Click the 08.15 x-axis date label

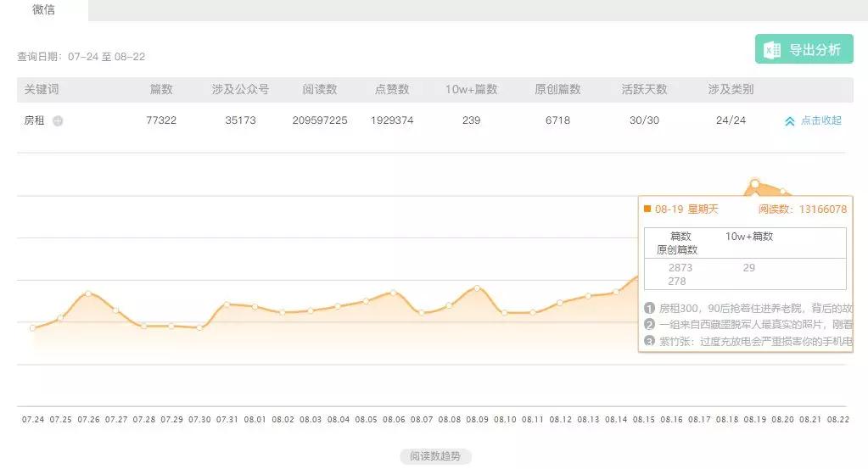(x=644, y=419)
